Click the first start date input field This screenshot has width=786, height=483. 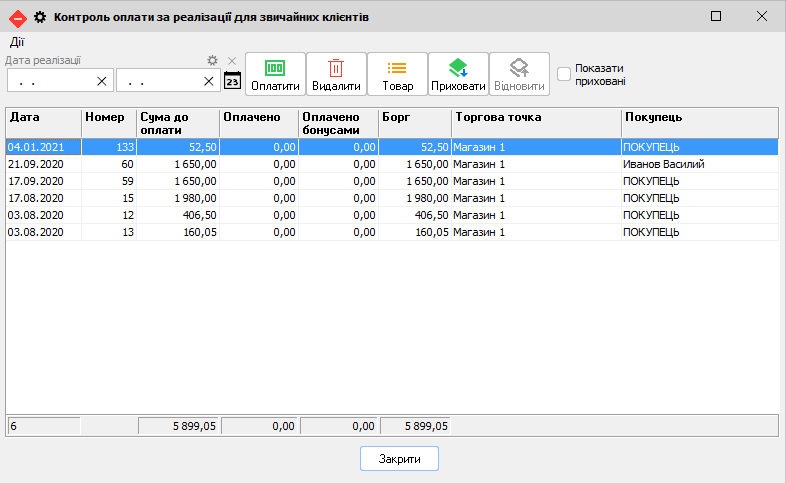50,81
